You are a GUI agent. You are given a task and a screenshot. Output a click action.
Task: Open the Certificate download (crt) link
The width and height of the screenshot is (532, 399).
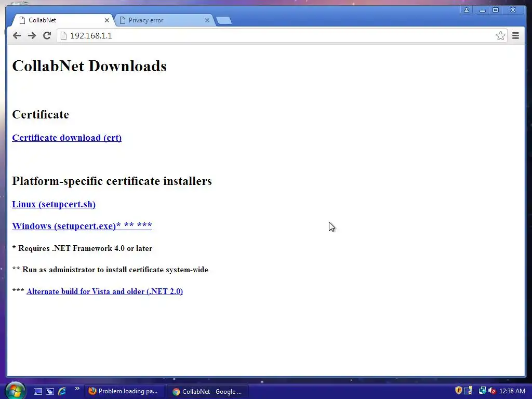(x=67, y=138)
